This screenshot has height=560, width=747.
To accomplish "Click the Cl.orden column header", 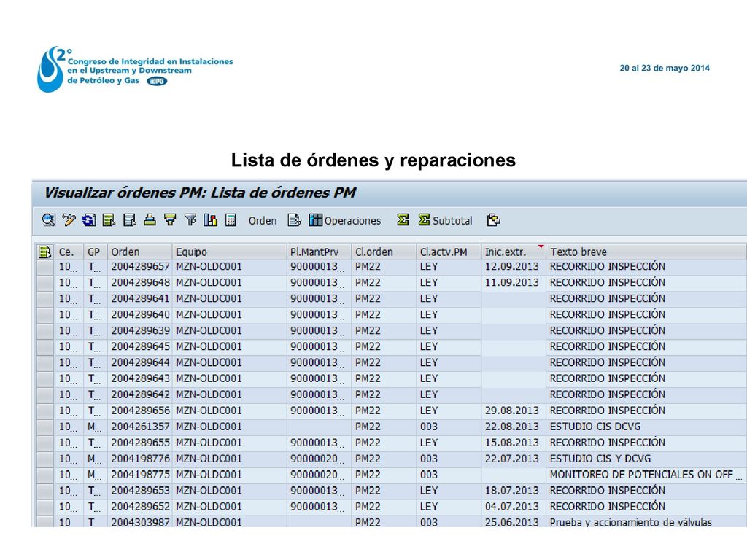I will click(x=384, y=252).
